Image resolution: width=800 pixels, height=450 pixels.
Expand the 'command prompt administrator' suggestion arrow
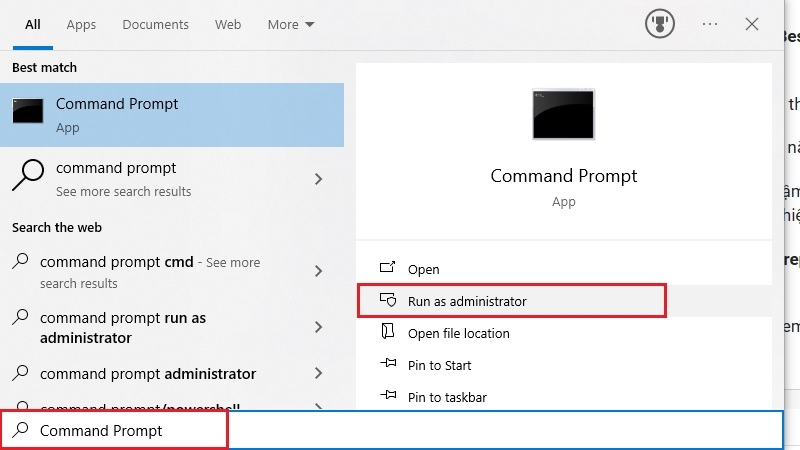click(318, 373)
